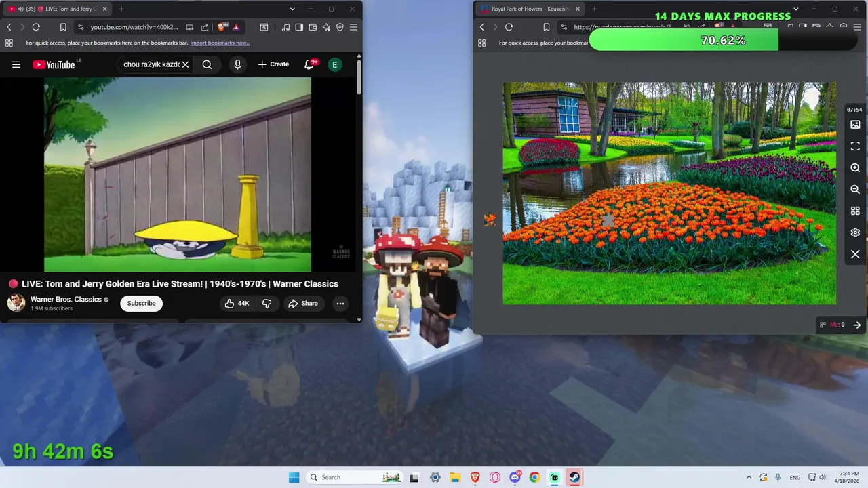Open apps grid icon on YouTube bookmarks bar

pos(9,43)
